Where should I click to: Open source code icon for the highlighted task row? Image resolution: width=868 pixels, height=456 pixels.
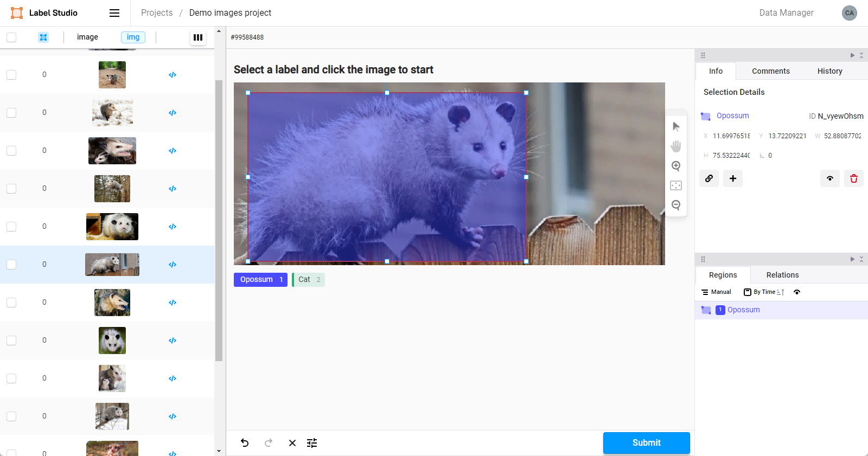click(x=173, y=265)
